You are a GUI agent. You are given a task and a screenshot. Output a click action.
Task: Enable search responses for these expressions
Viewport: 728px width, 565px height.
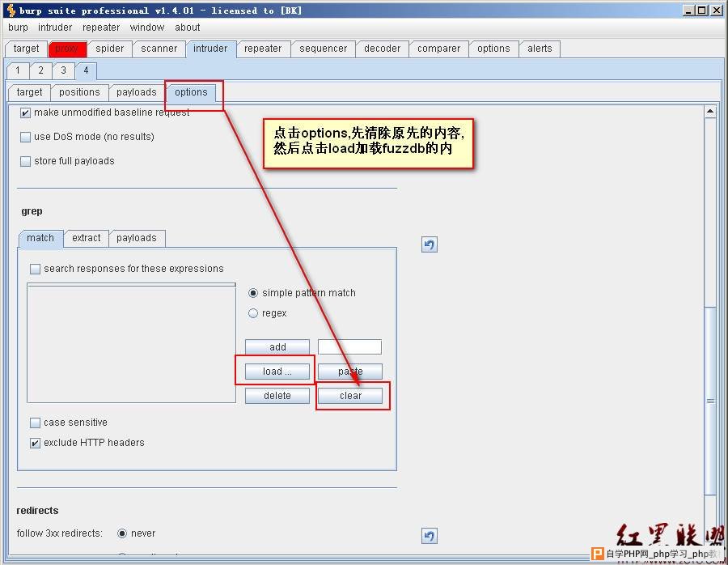[x=35, y=269]
